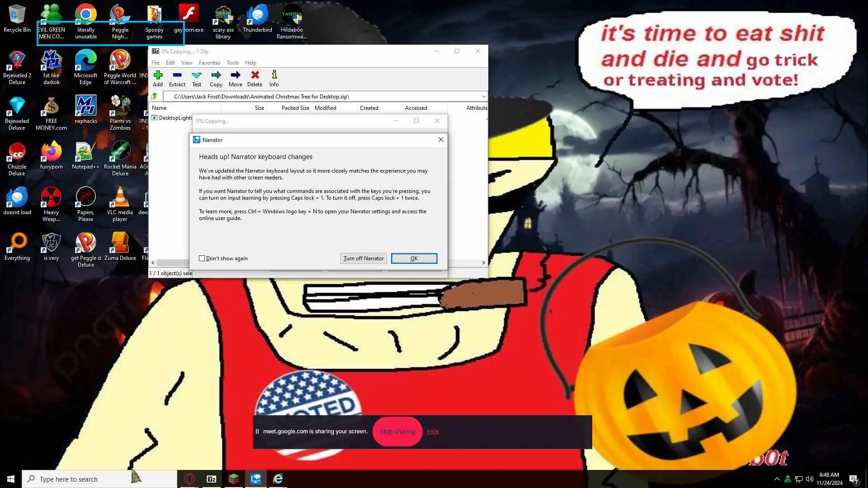Click Stop sharing button
The width and height of the screenshot is (868, 488).
397,432
